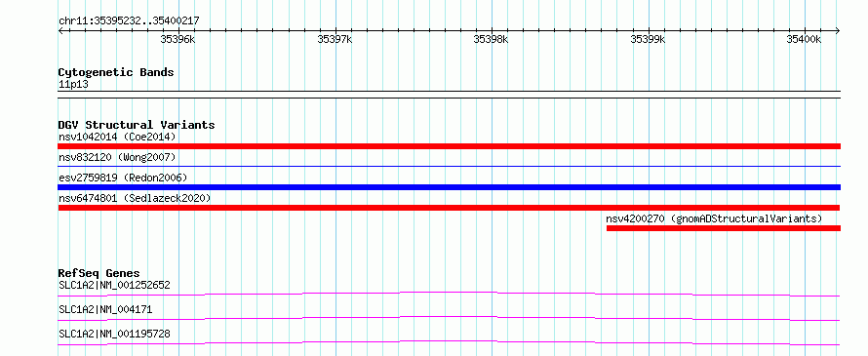Open variant nsv4200270 (gnomADStructuralVariants) label
The height and width of the screenshot is (356, 868).
(714, 218)
